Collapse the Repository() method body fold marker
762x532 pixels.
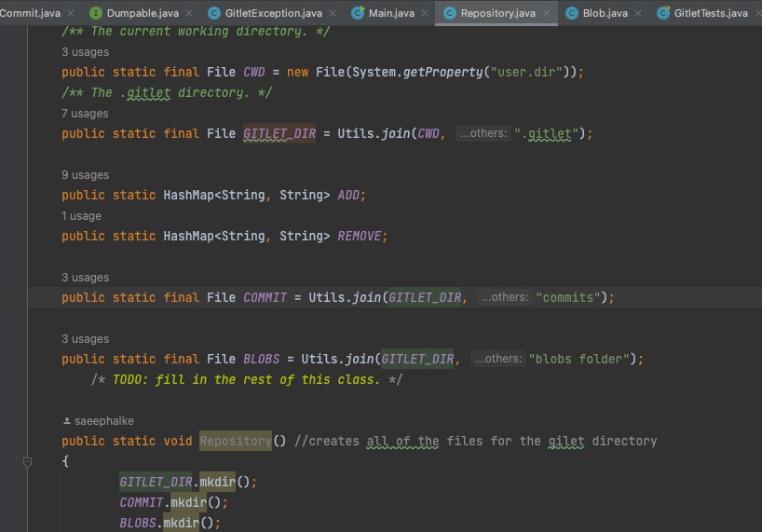tap(28, 461)
